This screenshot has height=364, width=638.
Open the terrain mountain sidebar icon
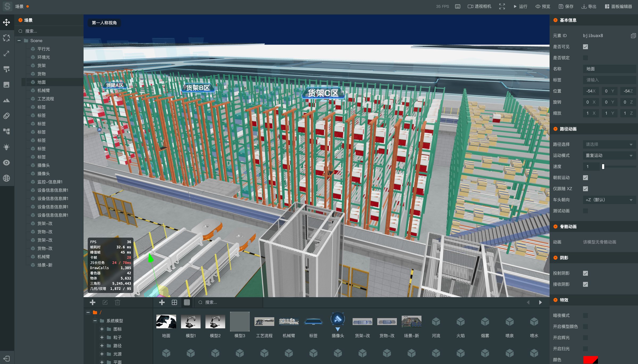(7, 100)
